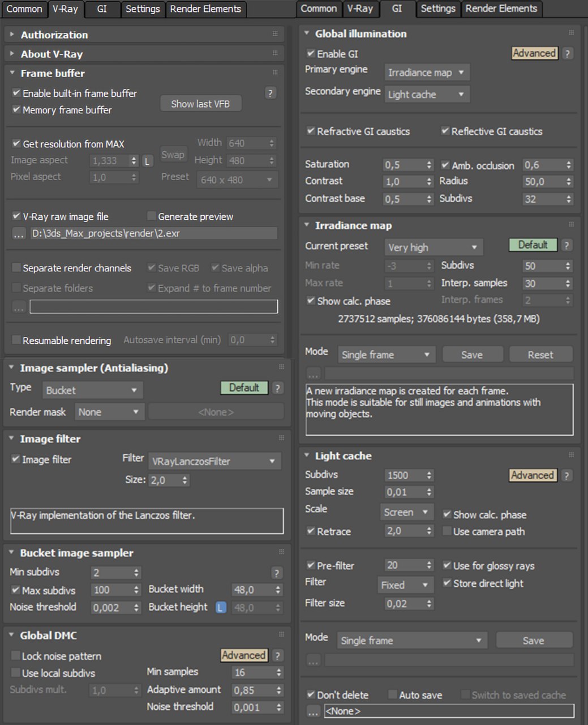Viewport: 588px width, 725px height.
Task: Click the Authorization rollout grip handle
Action: tap(275, 34)
